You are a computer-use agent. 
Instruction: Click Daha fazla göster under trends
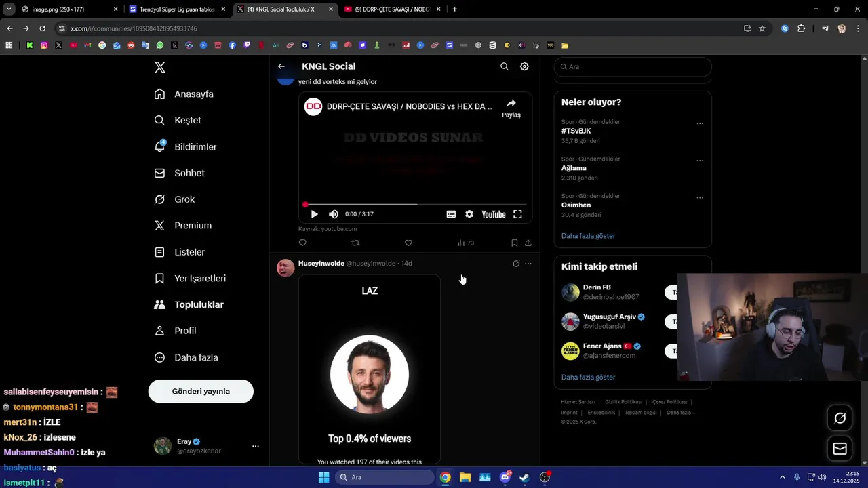click(x=588, y=236)
